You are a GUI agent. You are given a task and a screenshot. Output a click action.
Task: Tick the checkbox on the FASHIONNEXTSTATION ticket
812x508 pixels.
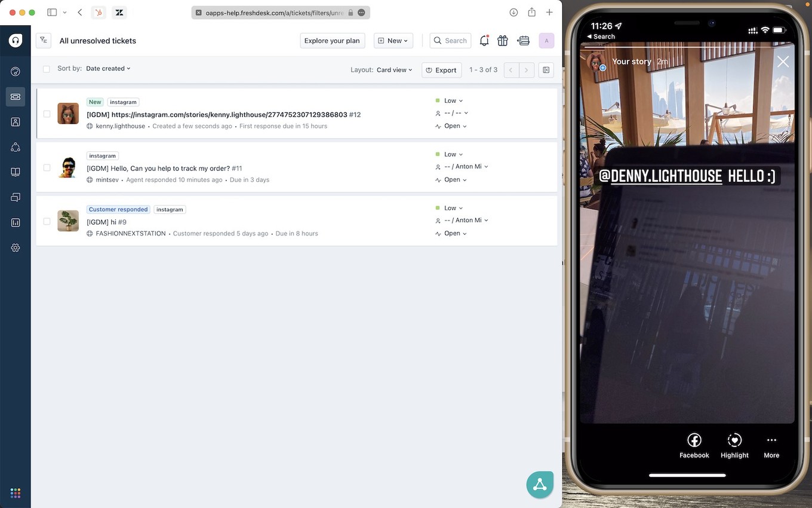47,221
